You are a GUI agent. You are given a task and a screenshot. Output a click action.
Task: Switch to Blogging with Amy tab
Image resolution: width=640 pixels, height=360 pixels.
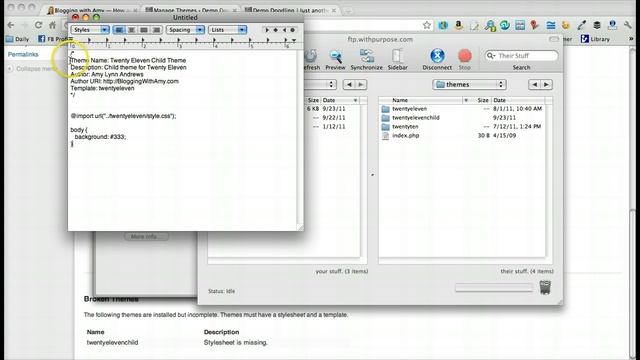click(92, 10)
